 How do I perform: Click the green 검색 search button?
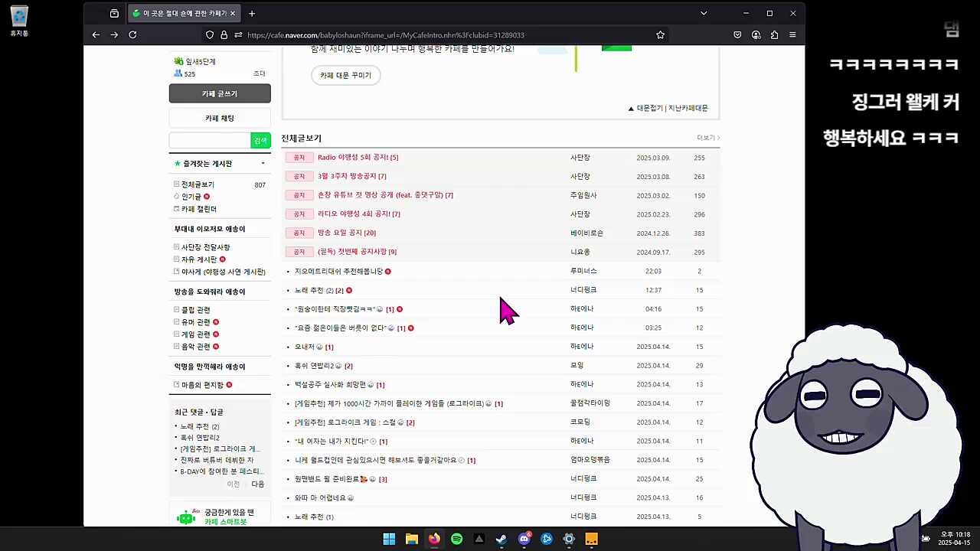[261, 141]
